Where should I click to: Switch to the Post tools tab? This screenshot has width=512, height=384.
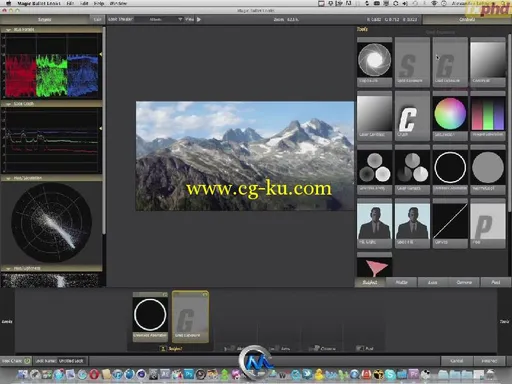click(496, 282)
